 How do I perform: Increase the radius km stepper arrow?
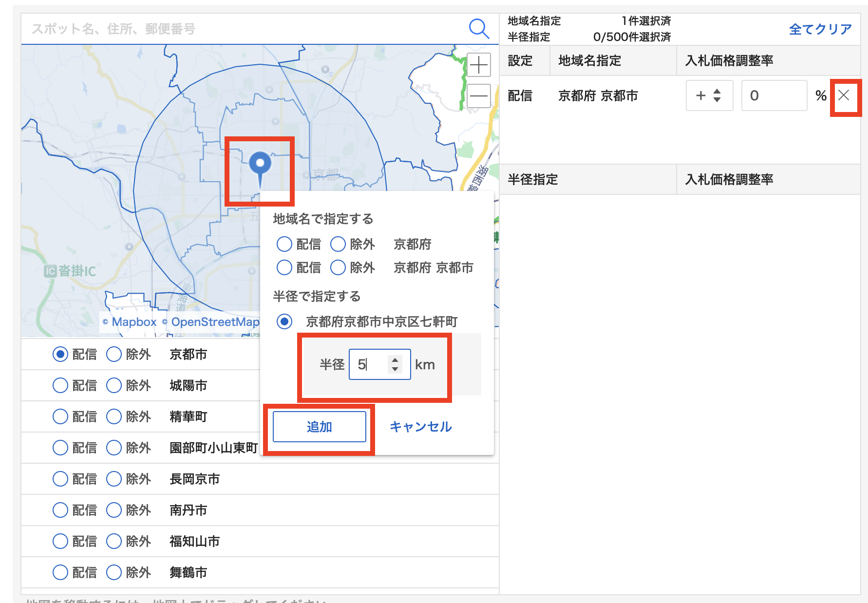pyautogui.click(x=395, y=360)
